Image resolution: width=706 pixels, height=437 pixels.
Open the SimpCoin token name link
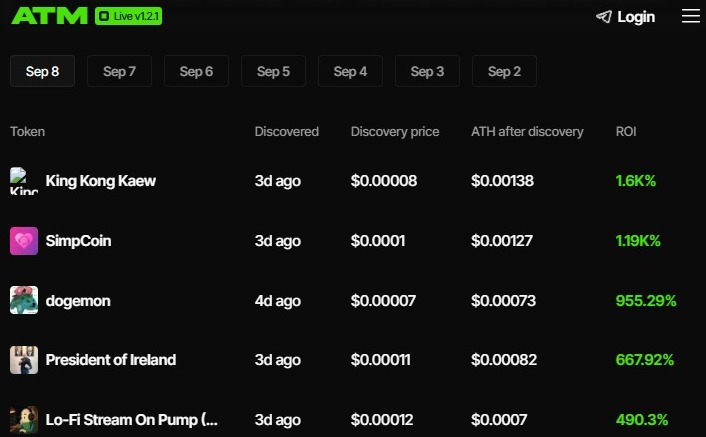tap(79, 241)
